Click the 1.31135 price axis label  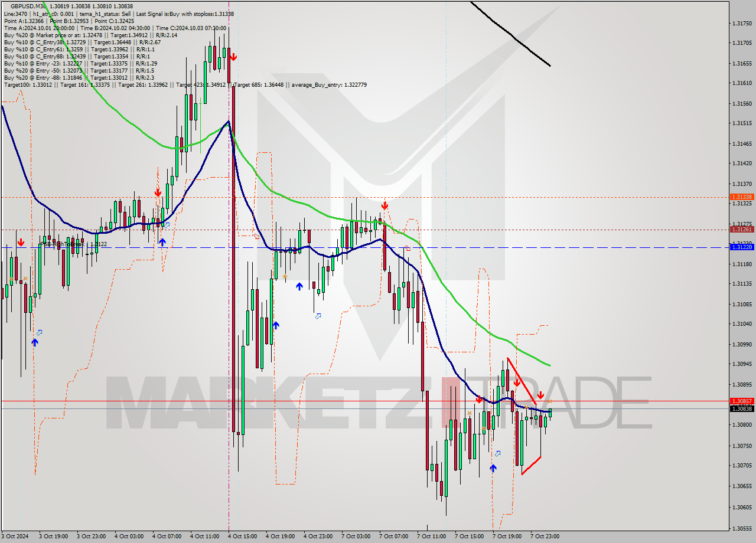tap(742, 284)
